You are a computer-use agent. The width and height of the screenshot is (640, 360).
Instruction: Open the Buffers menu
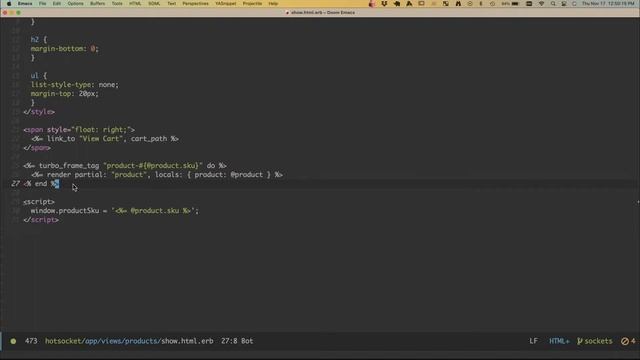point(98,4)
